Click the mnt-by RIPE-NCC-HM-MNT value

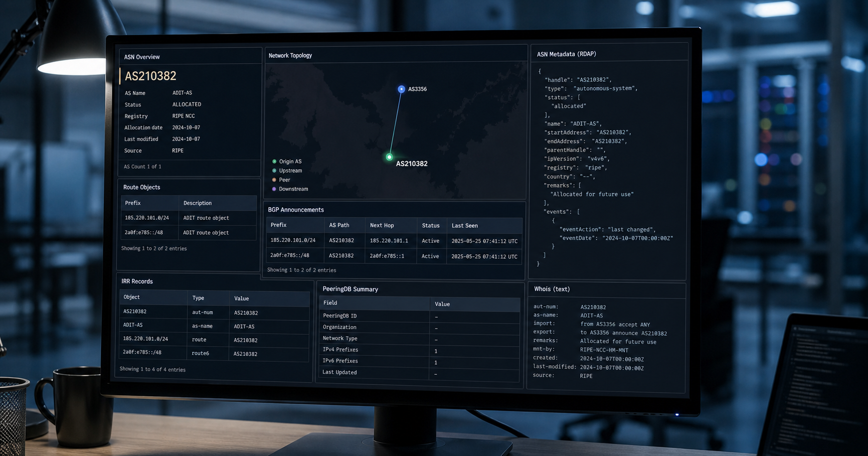604,350
